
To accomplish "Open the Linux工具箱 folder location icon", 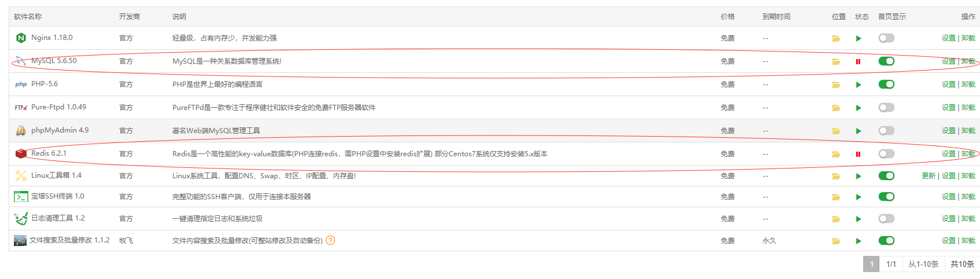I will pyautogui.click(x=836, y=177).
